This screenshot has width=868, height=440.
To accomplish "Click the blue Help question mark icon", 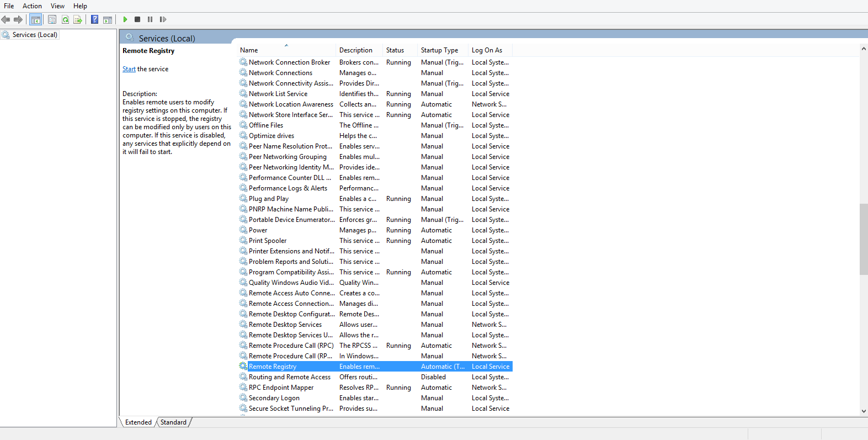I will pyautogui.click(x=94, y=20).
